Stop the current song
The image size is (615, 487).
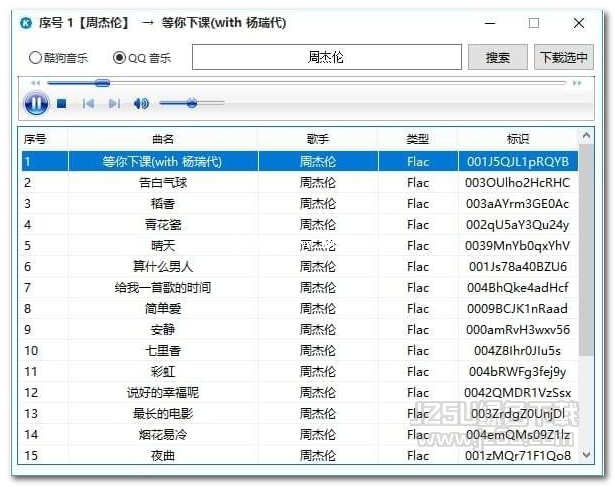(x=62, y=104)
